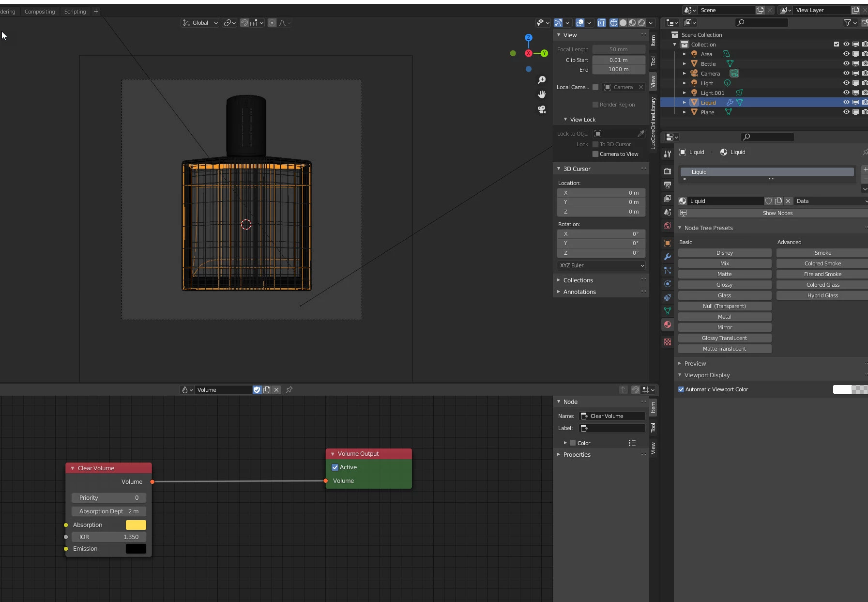Open the XYZ Euler rotation dropdown
This screenshot has height=602, width=868.
(x=601, y=265)
